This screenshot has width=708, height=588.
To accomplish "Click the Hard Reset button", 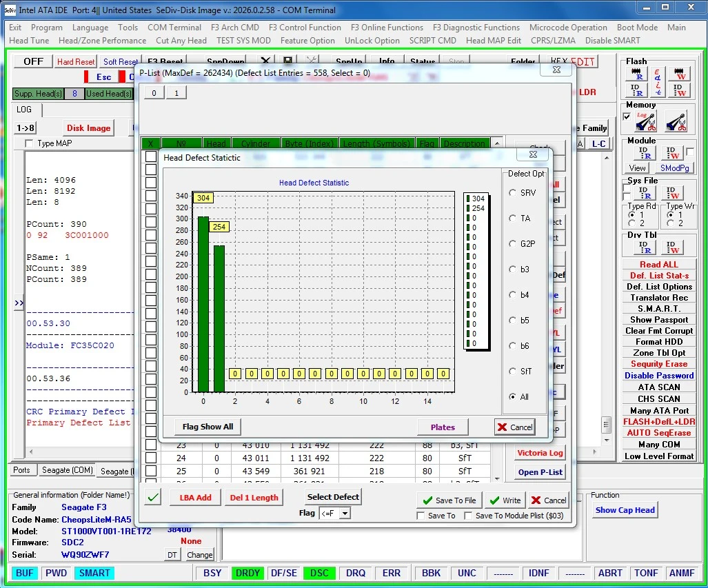I will coord(76,62).
